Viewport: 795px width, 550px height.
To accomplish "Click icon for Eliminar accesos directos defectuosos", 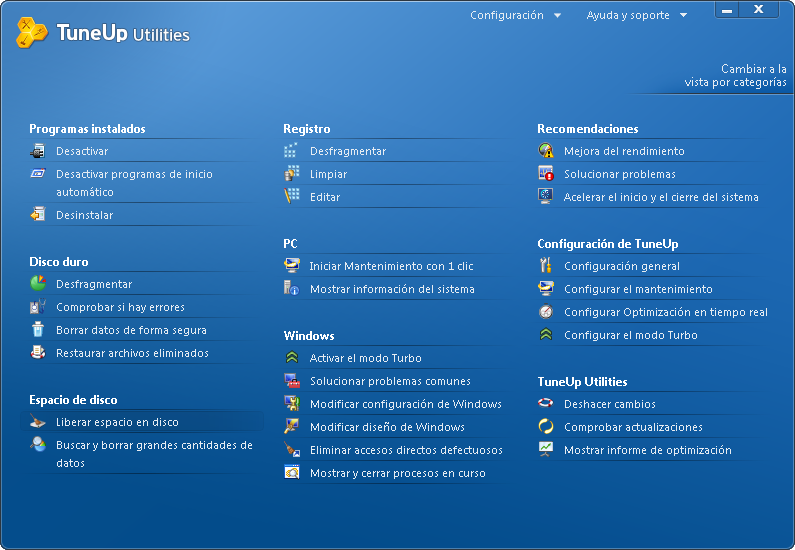I will point(292,449).
